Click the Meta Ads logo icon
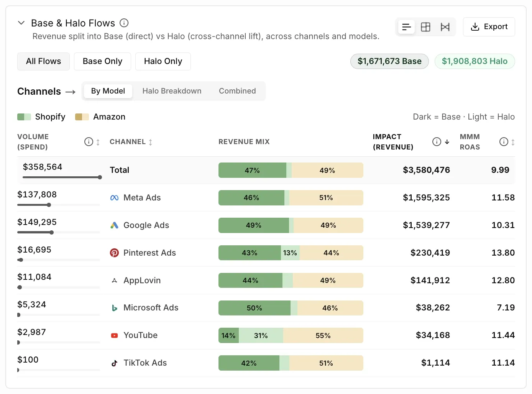Image resolution: width=532 pixels, height=394 pixels. coord(114,198)
